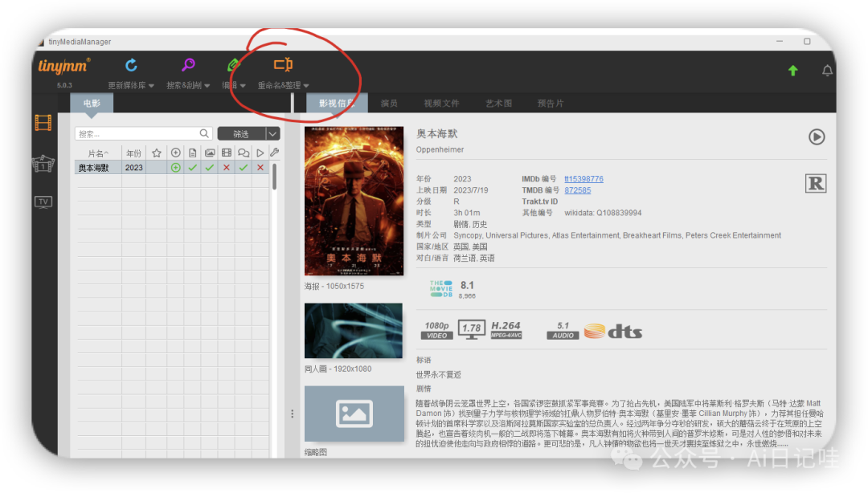Open the 奥本海默 poster thumbnail
868x493 pixels.
point(354,201)
